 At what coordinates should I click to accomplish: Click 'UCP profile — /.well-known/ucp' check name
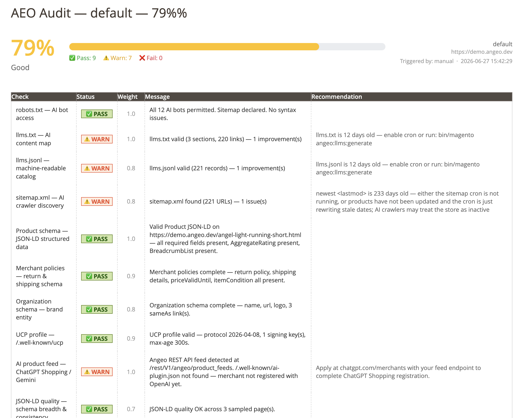click(x=39, y=339)
